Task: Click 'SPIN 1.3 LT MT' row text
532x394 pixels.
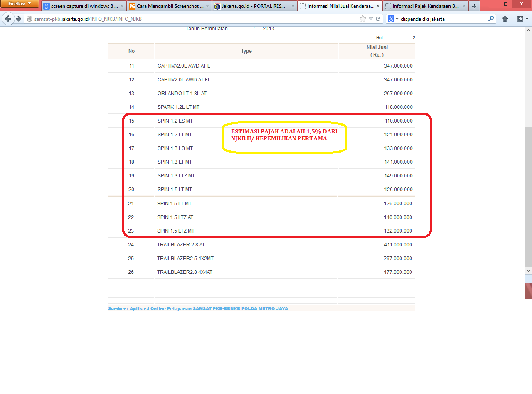Action: [175, 162]
